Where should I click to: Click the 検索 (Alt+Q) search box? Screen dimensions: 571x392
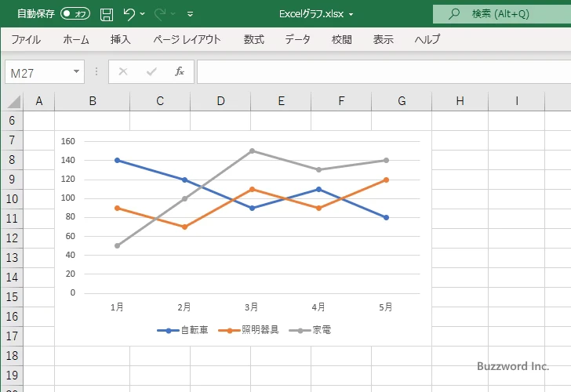[x=502, y=14]
